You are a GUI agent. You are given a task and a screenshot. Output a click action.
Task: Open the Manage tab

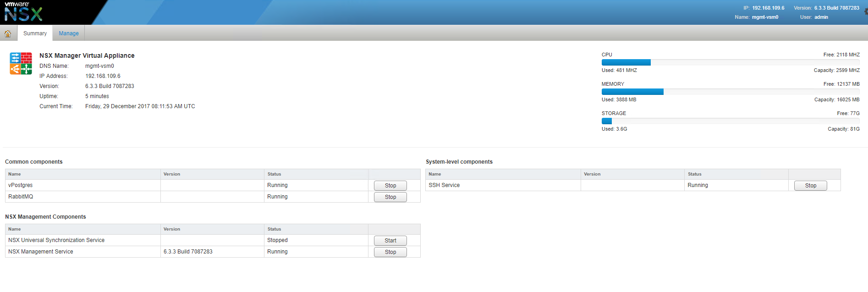tap(69, 33)
